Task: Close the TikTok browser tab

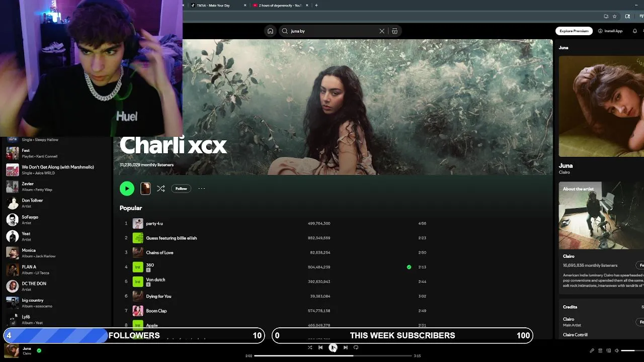Action: (245, 5)
